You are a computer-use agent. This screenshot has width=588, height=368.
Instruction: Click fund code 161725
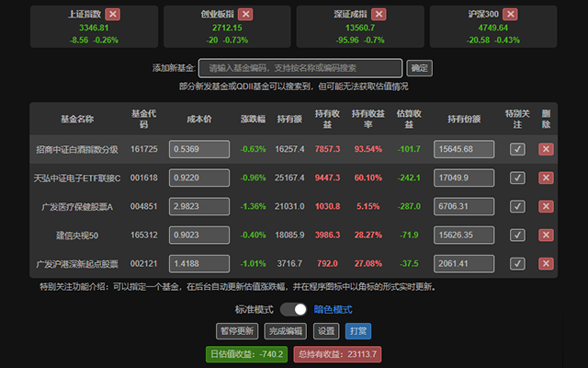144,149
